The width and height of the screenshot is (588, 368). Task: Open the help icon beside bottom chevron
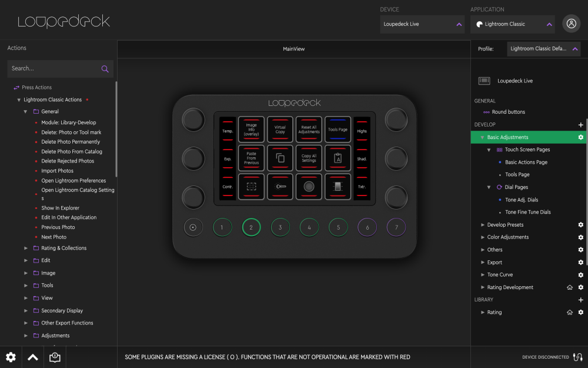pos(55,357)
